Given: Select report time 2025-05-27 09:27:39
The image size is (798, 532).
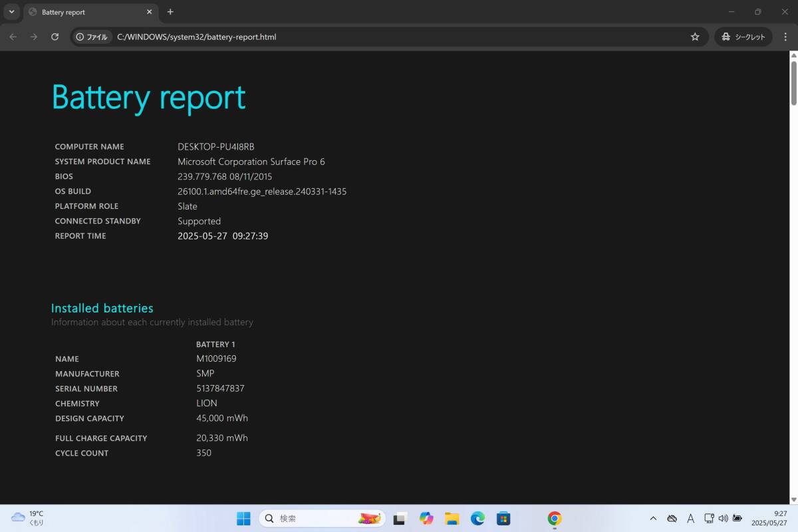Looking at the screenshot, I should click(x=223, y=236).
